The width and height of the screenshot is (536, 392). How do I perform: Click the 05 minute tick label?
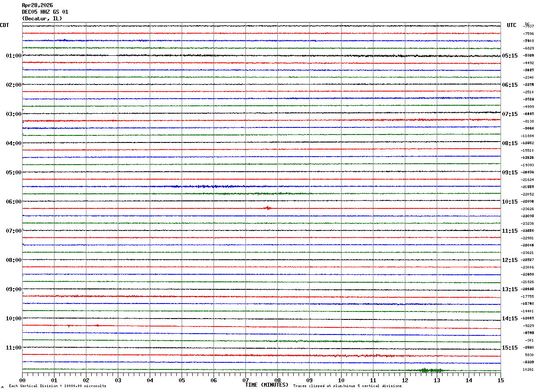pyautogui.click(x=182, y=380)
